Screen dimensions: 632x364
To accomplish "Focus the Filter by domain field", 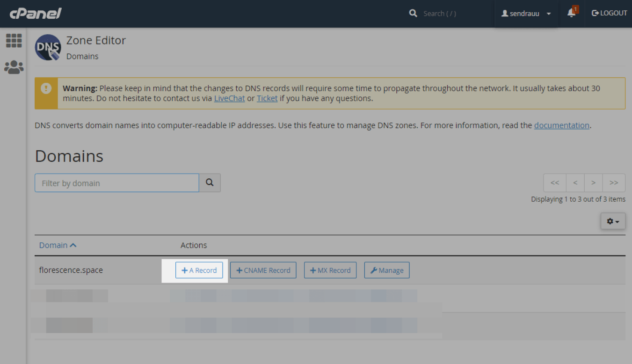I will pyautogui.click(x=117, y=183).
